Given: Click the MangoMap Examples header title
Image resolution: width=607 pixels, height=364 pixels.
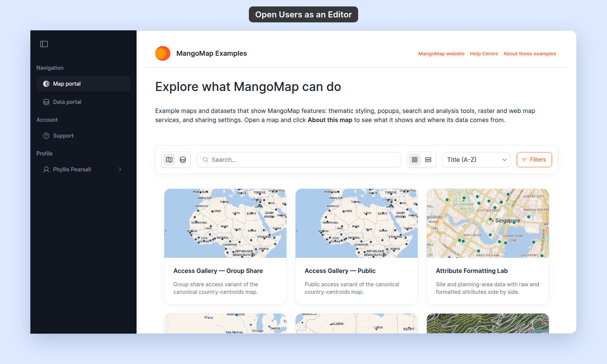Looking at the screenshot, I should (x=212, y=53).
